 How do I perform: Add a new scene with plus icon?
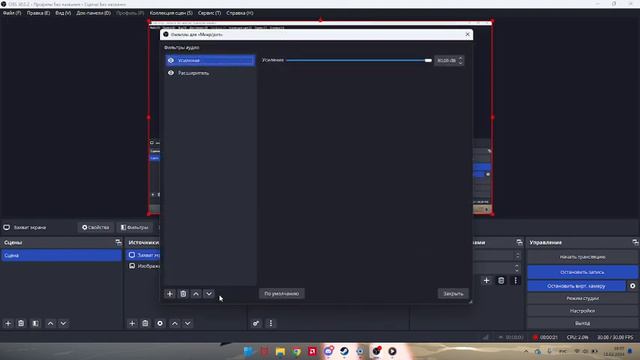click(x=8, y=323)
